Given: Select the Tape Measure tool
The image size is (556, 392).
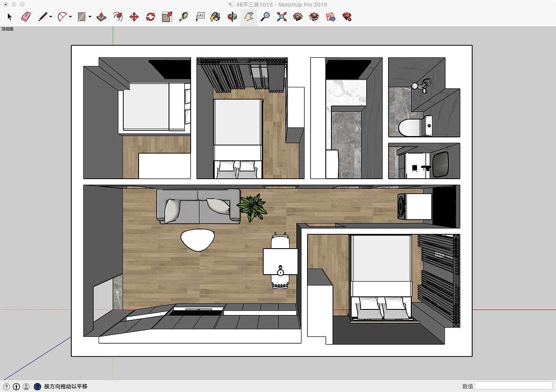Looking at the screenshot, I should point(183,17).
